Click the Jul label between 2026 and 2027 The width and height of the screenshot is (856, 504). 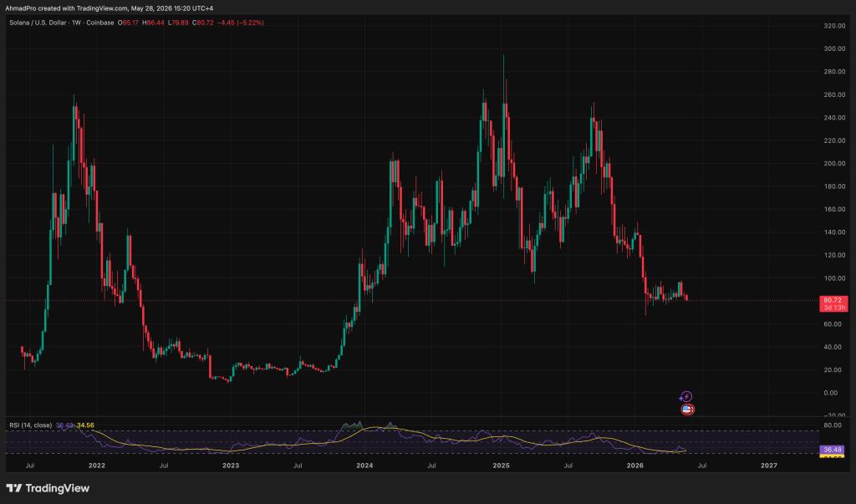pos(702,466)
